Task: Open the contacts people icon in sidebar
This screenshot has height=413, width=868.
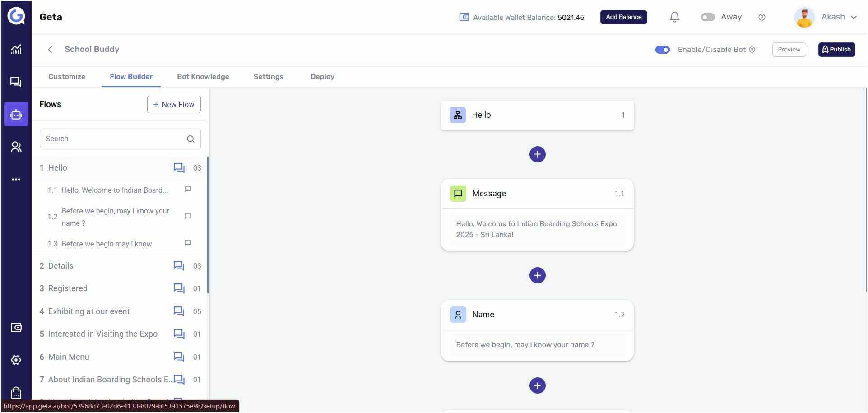Action: [16, 147]
